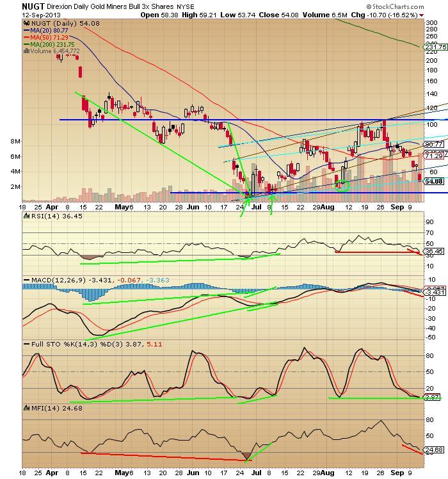Click the -3.431 flag on the MACD axis
This screenshot has height=479, width=448.
(x=435, y=293)
